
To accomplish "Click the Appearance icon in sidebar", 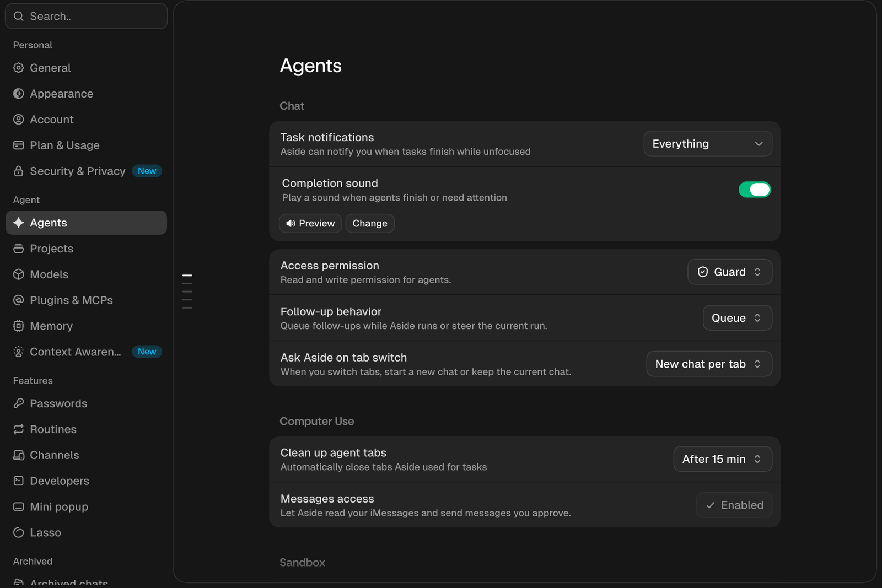I will point(19,94).
